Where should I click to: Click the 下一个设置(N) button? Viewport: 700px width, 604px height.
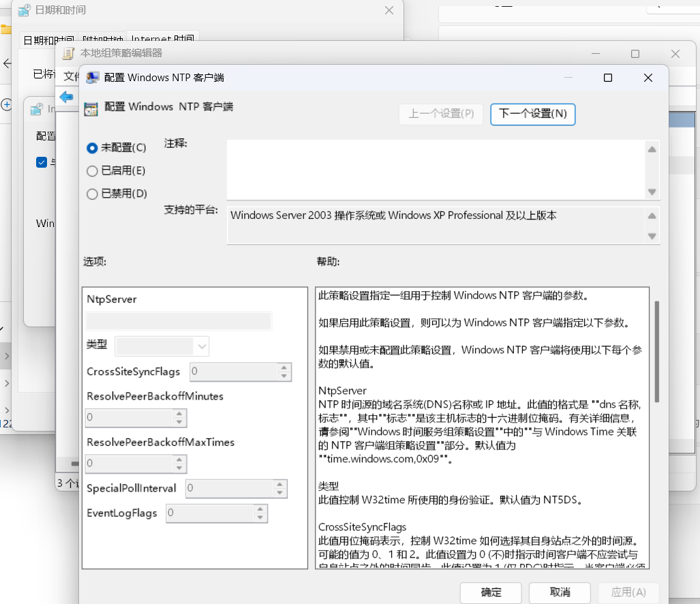tap(532, 115)
